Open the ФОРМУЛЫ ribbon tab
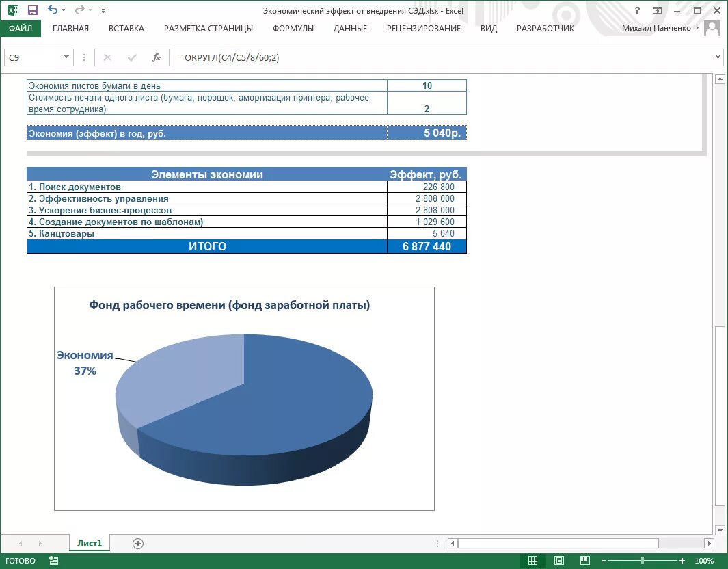Viewport: 728px width, 569px height. [293, 28]
